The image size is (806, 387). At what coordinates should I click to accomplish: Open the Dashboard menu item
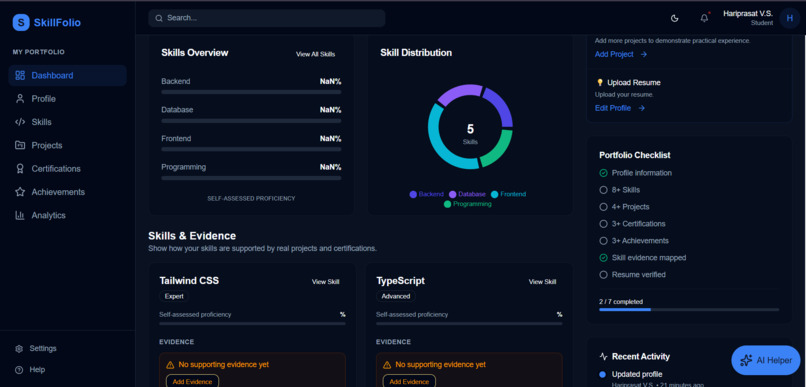point(67,76)
